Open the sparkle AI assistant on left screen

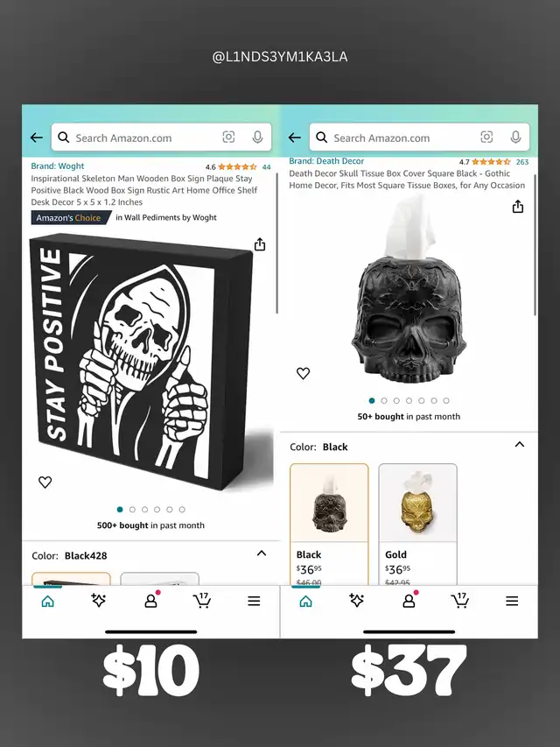[x=99, y=600]
